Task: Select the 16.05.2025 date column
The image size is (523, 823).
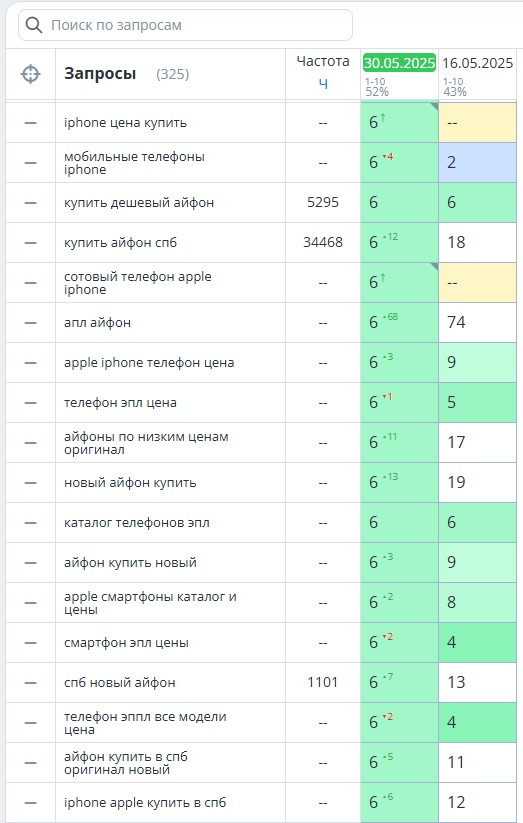Action: click(477, 63)
